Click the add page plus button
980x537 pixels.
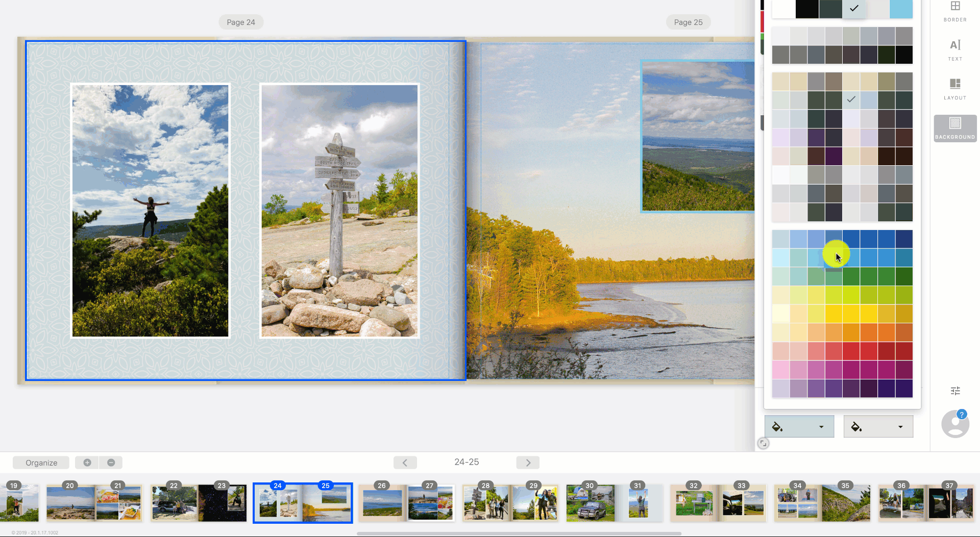point(87,463)
